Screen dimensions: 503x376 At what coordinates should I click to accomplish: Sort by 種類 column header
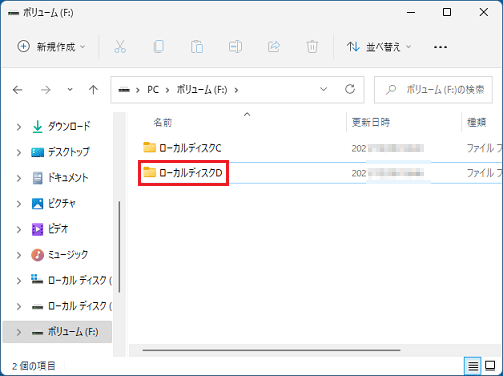pyautogui.click(x=476, y=123)
